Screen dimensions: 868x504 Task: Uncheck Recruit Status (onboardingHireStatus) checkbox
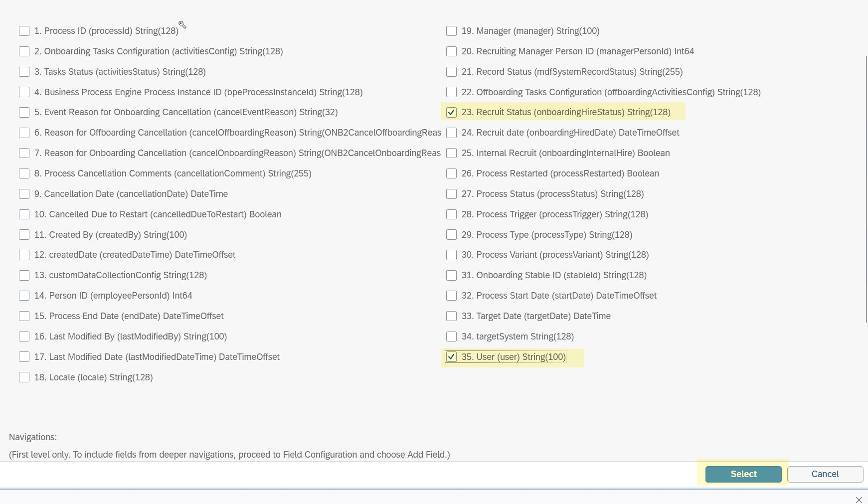pos(451,112)
